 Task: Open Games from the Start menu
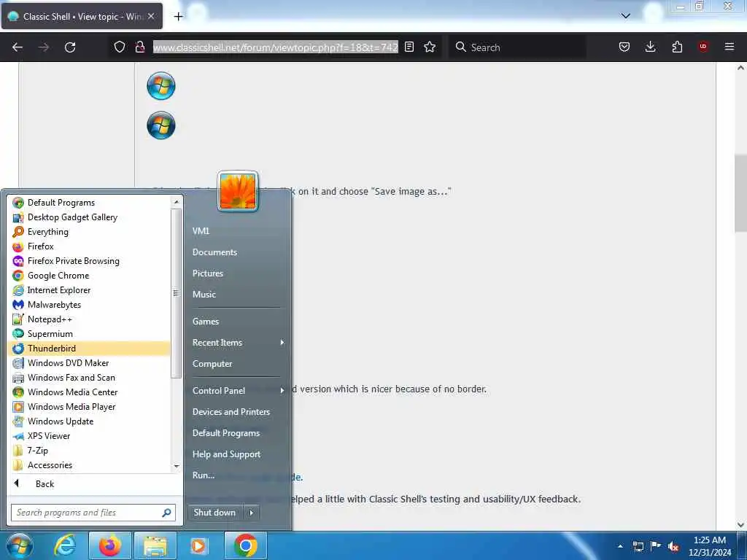point(206,322)
